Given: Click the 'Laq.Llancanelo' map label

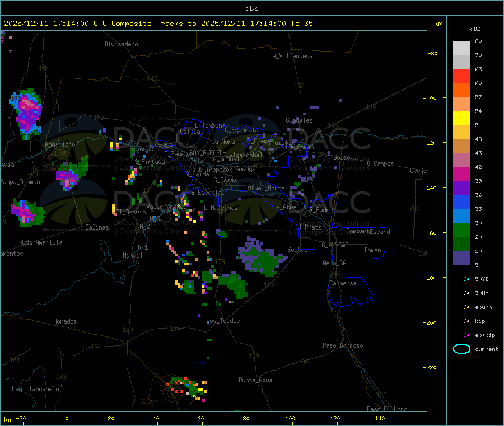Looking at the screenshot, I should click(x=36, y=389).
